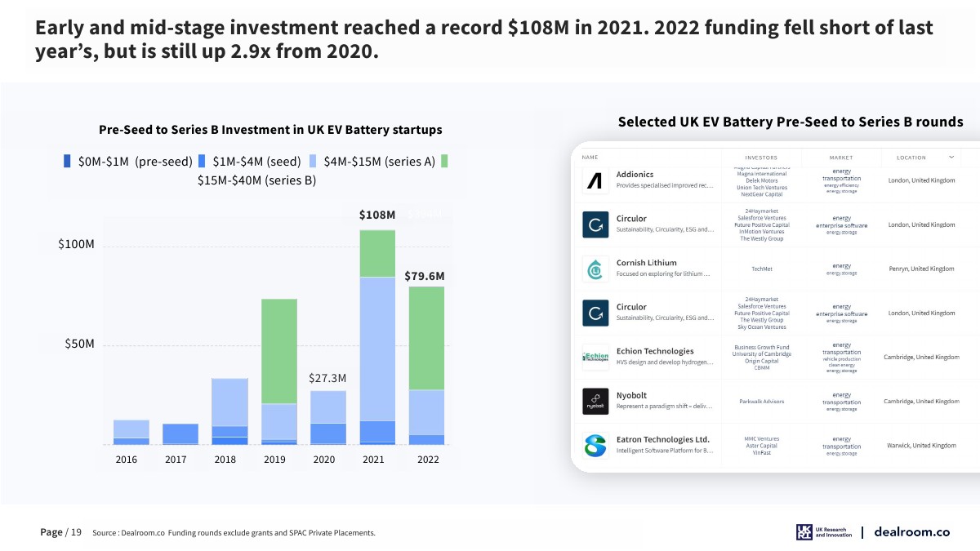Viewport: 980px width, 551px height.
Task: Click the Name column header
Action: (x=590, y=158)
